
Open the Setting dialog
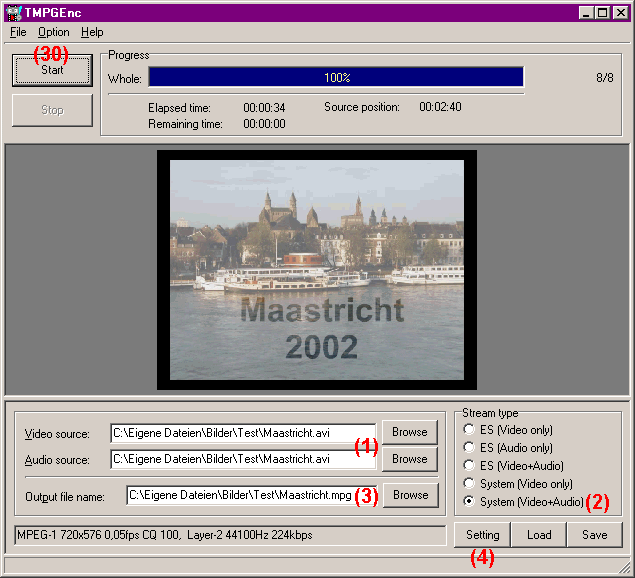pos(482,535)
